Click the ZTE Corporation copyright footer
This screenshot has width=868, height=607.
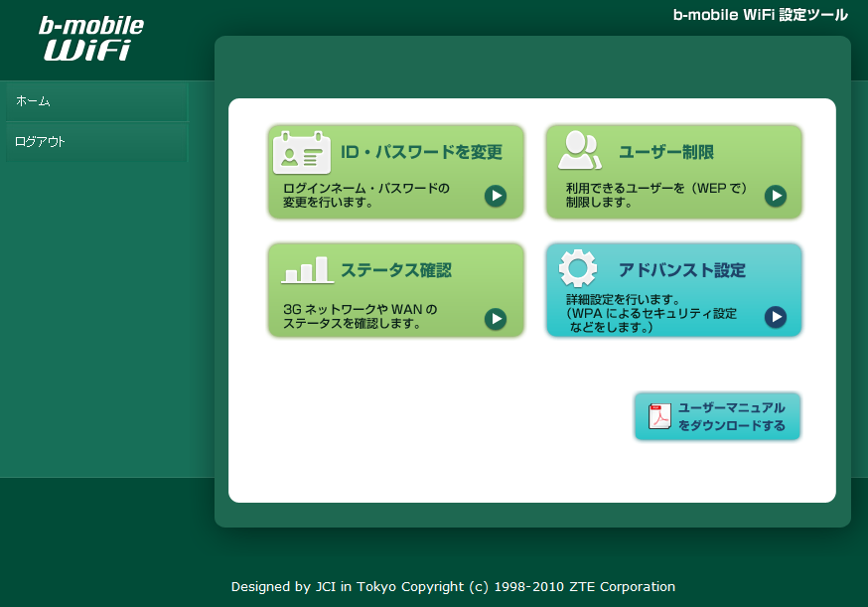click(453, 586)
